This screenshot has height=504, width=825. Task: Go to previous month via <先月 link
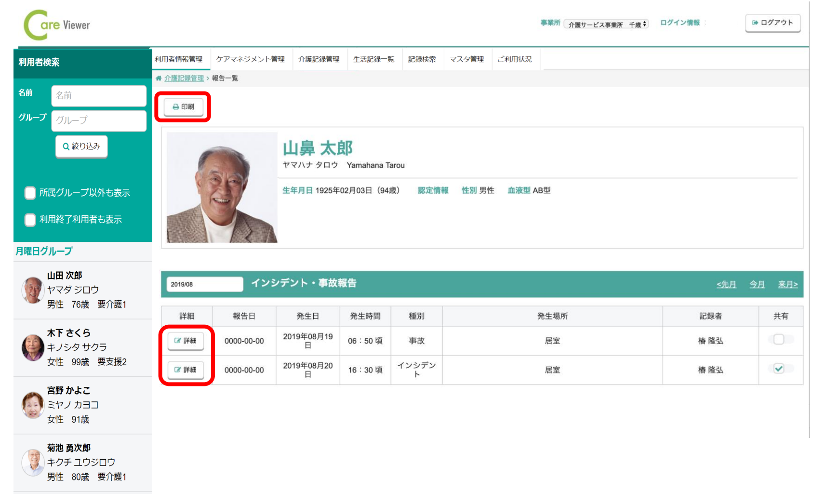726,285
